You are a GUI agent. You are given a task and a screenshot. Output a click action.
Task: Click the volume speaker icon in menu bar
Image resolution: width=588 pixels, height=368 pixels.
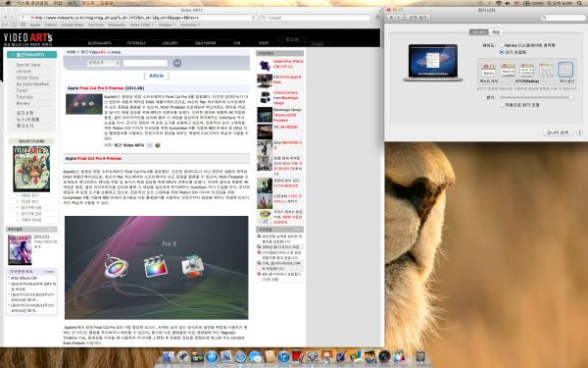[x=508, y=3]
